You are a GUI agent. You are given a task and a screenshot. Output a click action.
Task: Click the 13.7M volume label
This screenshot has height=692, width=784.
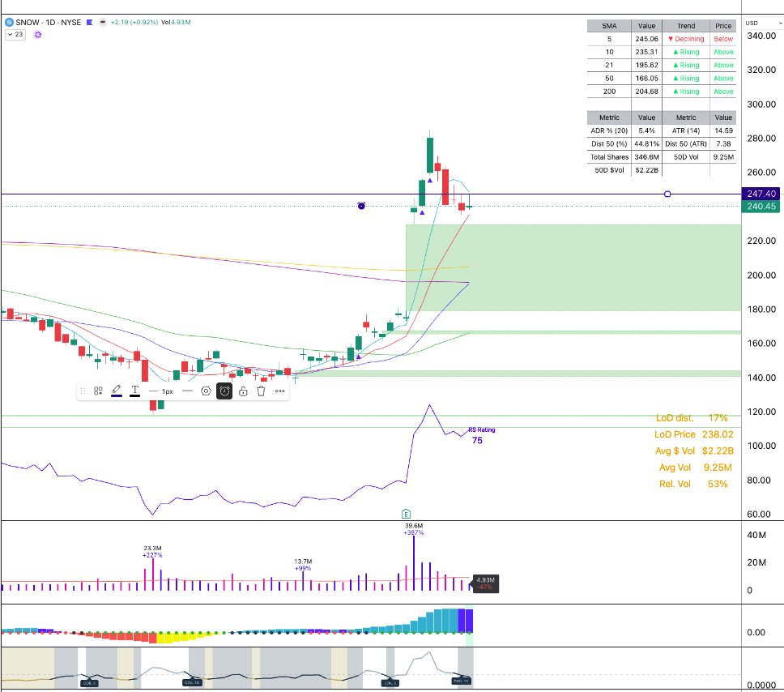[303, 562]
